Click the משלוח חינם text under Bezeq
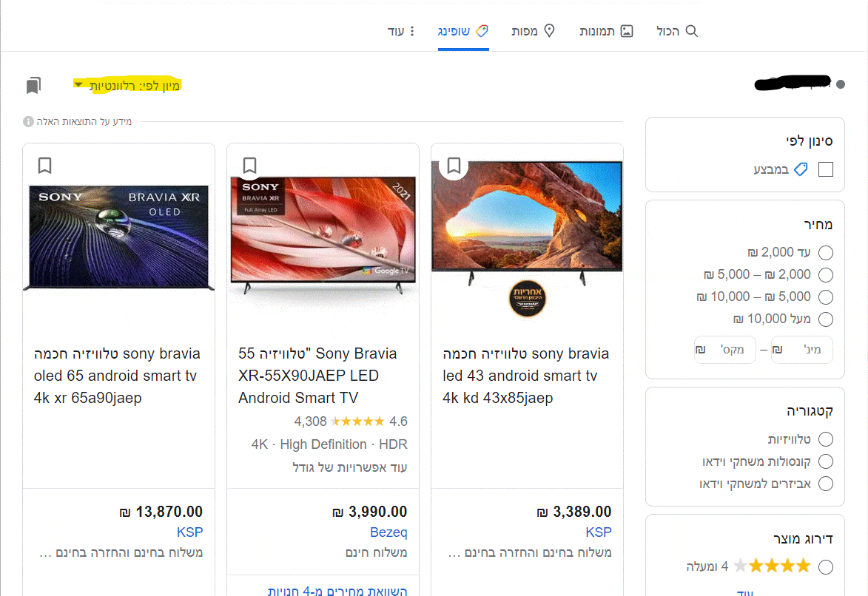Screen dimensions: 868x596 pyautogui.click(x=377, y=552)
